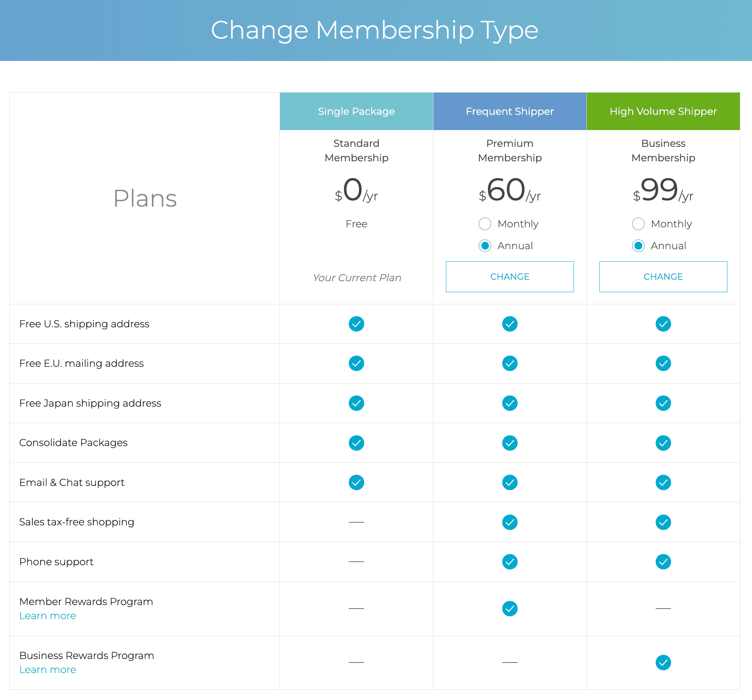
Task: Select Annual billing for Premium Membership
Action: (x=485, y=246)
